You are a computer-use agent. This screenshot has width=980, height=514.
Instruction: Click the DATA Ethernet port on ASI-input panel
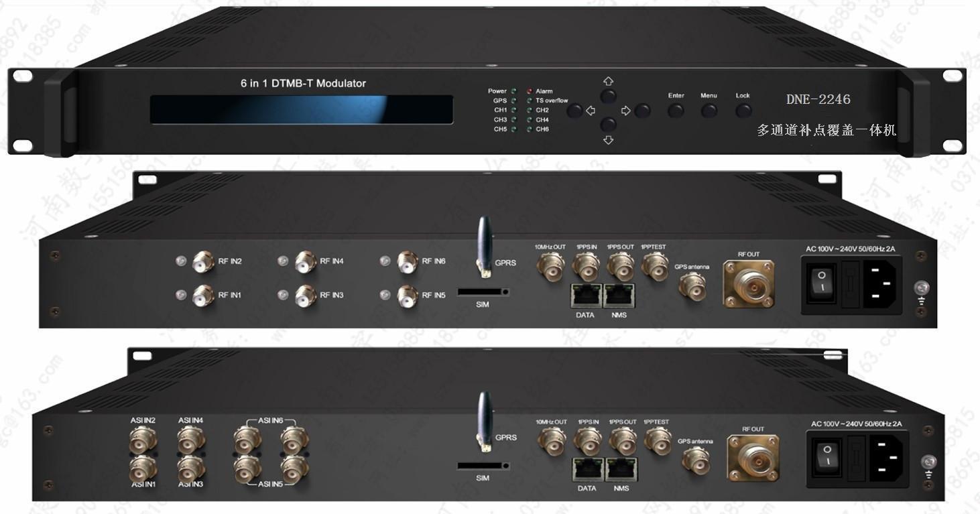coord(587,470)
